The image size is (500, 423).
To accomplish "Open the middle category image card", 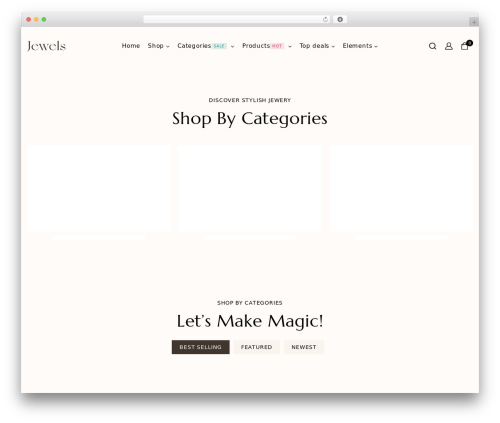I will tap(250, 188).
